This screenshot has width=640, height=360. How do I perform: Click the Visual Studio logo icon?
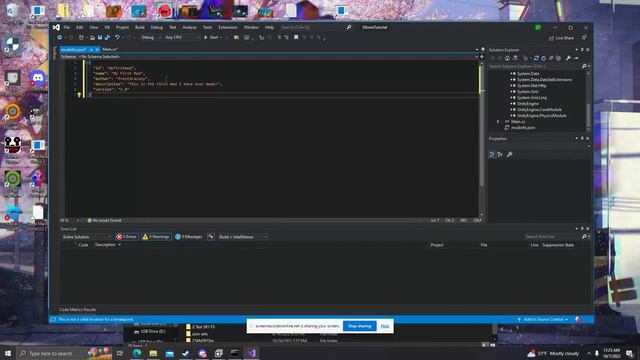click(56, 27)
